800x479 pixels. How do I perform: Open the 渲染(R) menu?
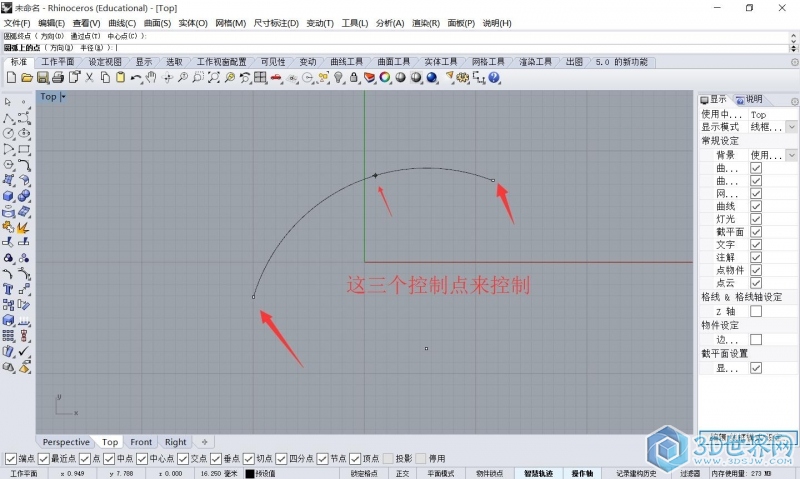coord(426,23)
